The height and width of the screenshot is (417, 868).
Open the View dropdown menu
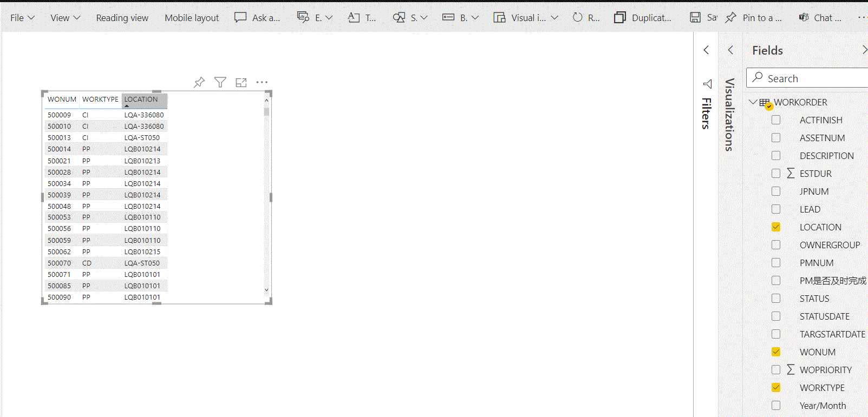(x=66, y=18)
